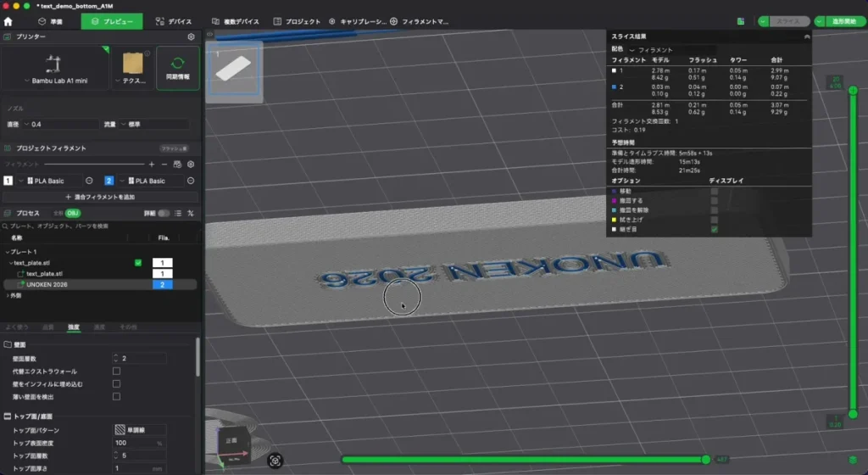Open the Home screen icon

coord(8,21)
